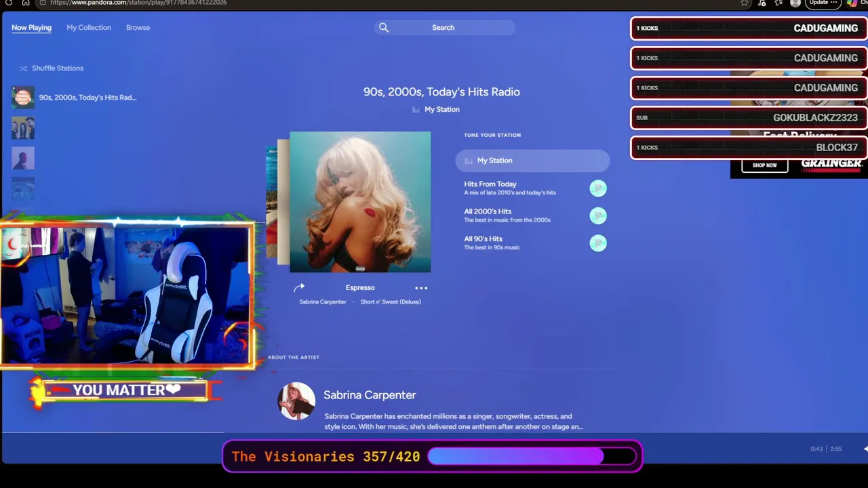Open the Copilot icon in the browser toolbar
Screen dimensions: 868x488
[852, 3]
